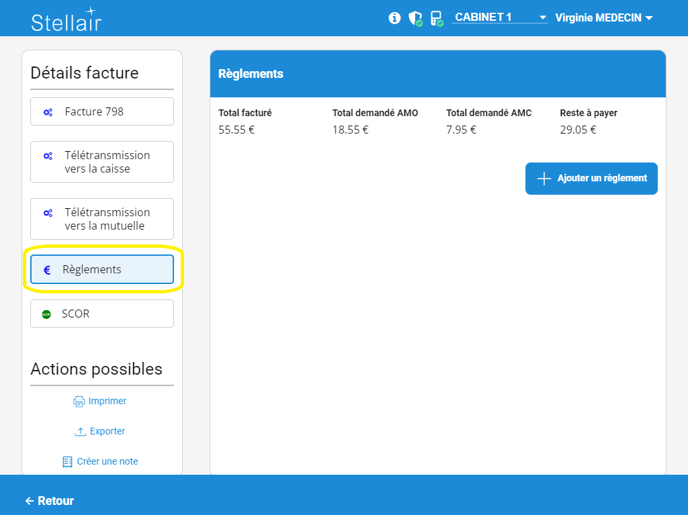Viewport: 688px width, 515px height.
Task: Open the CABINET 1 dropdown
Action: pos(499,18)
